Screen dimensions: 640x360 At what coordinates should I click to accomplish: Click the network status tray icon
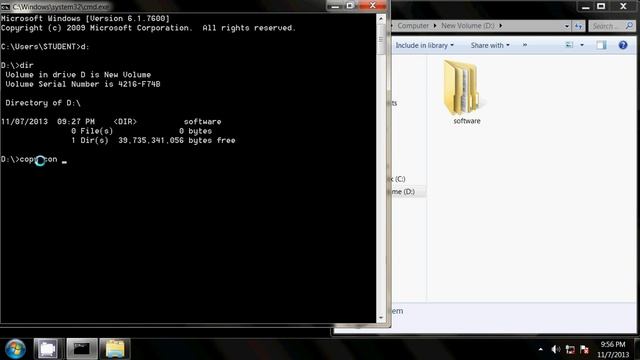pyautogui.click(x=570, y=349)
